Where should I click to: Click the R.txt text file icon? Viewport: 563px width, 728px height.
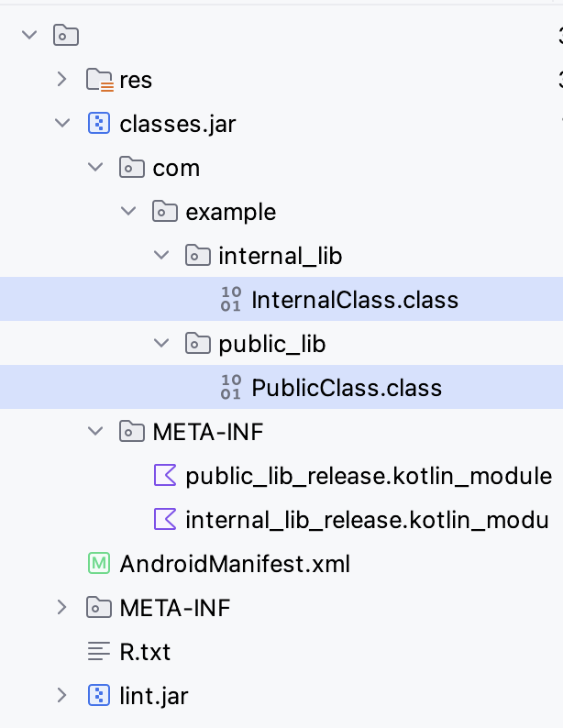tap(99, 651)
